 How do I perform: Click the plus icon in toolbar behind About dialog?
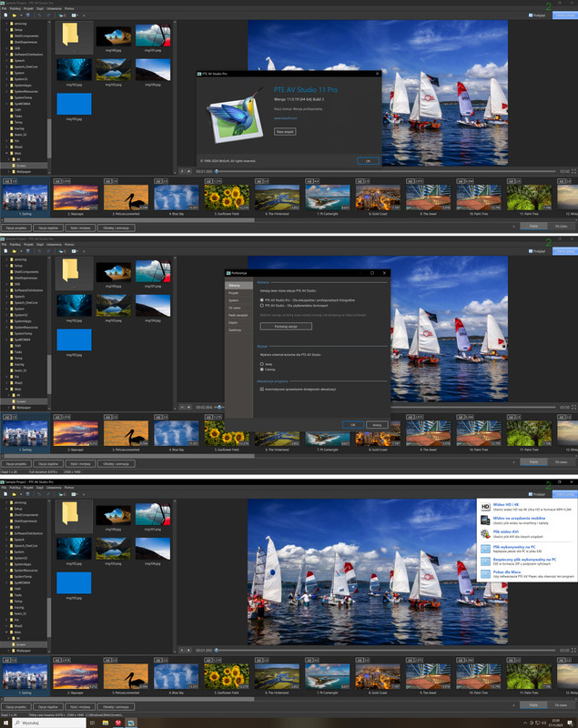[x=84, y=15]
